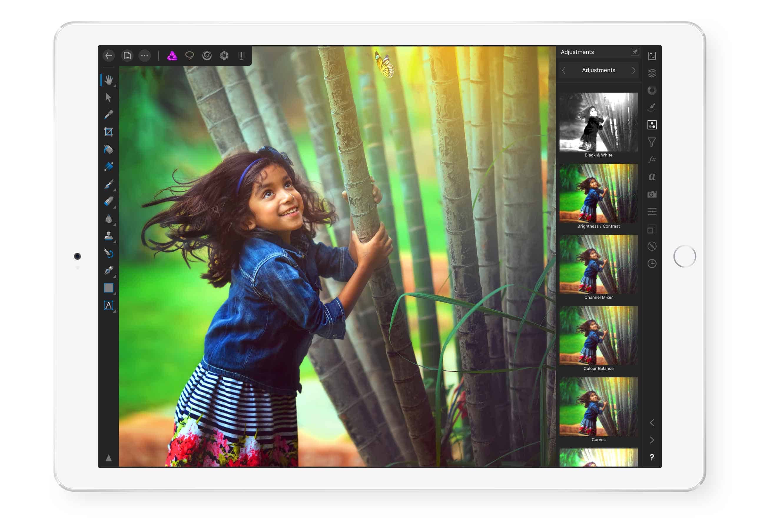This screenshot has height=532, width=765.
Task: Go to previous adjustments category
Action: [x=564, y=70]
